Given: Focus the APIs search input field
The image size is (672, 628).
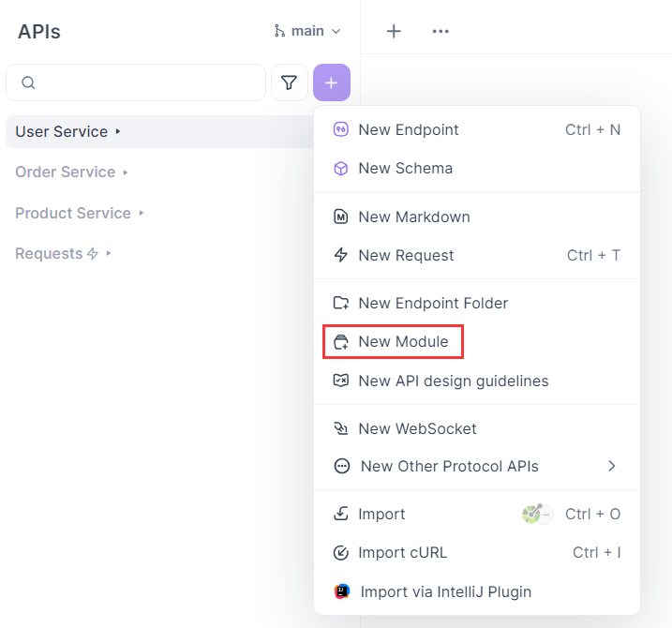Looking at the screenshot, I should point(136,82).
